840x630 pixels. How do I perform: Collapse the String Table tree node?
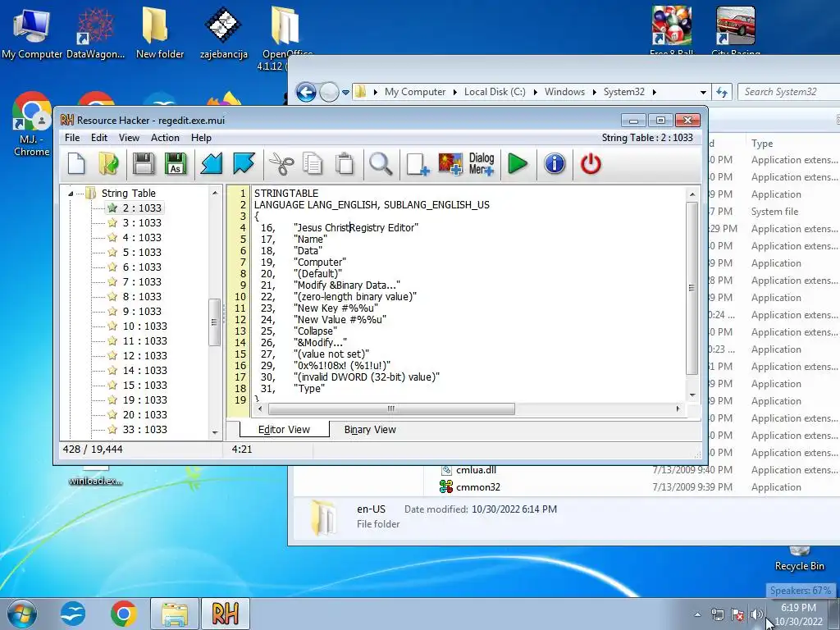(x=71, y=194)
